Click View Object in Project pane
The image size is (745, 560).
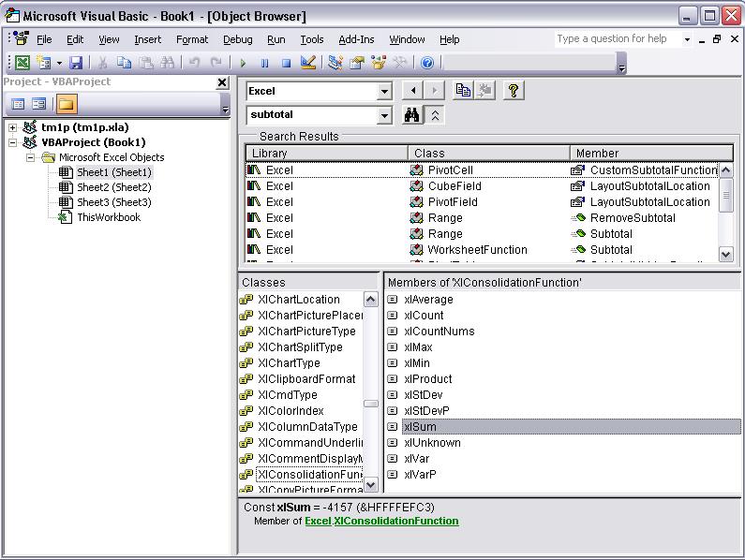(x=39, y=104)
